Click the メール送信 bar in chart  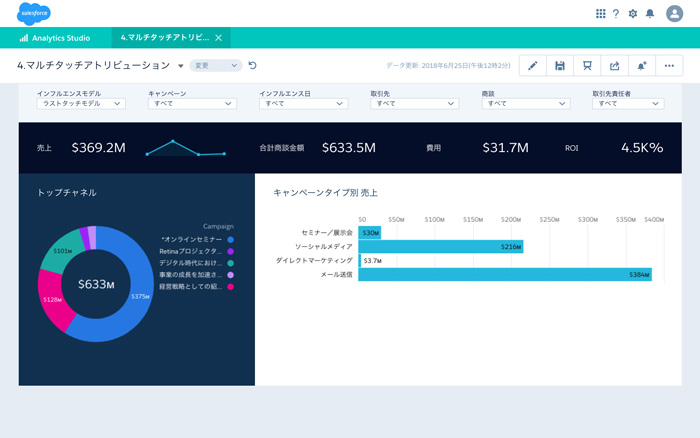click(x=505, y=274)
